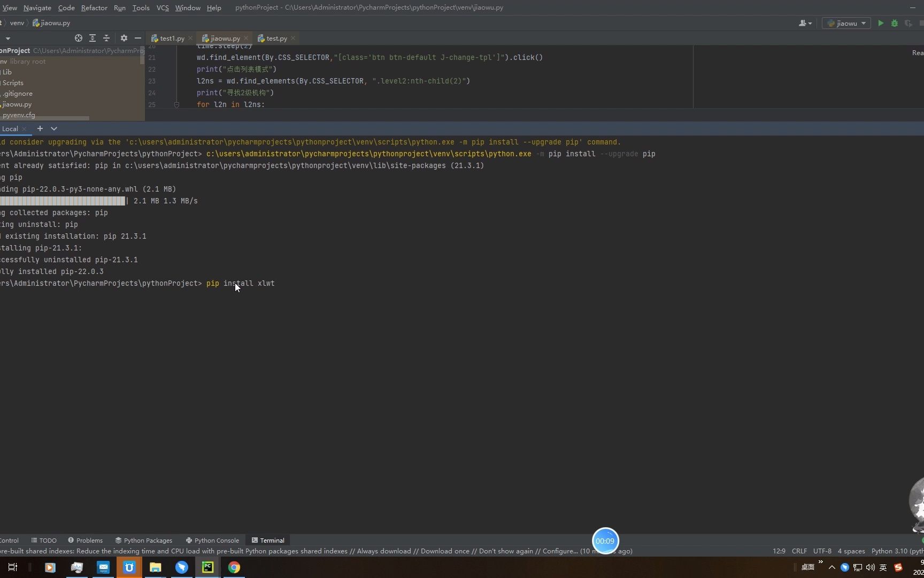Select .gitignore in project tree
The width and height of the screenshot is (924, 578).
[18, 93]
